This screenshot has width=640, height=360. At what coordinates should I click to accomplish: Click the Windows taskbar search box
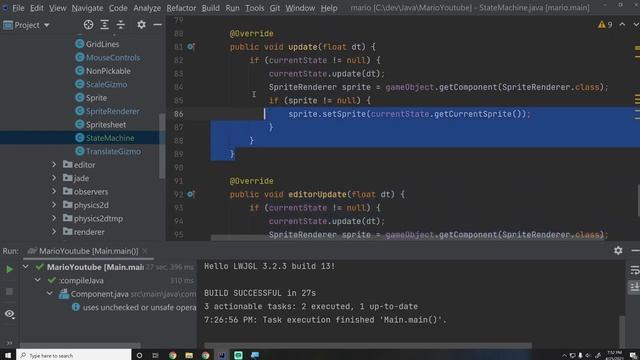tap(74, 355)
